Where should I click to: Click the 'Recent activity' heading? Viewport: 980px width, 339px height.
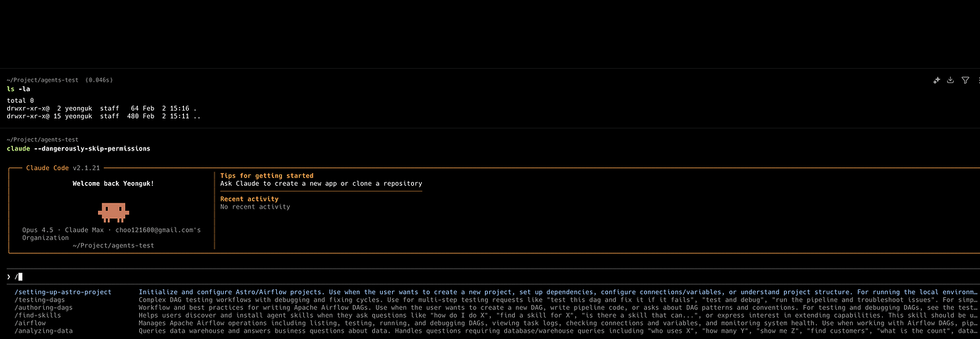point(249,199)
